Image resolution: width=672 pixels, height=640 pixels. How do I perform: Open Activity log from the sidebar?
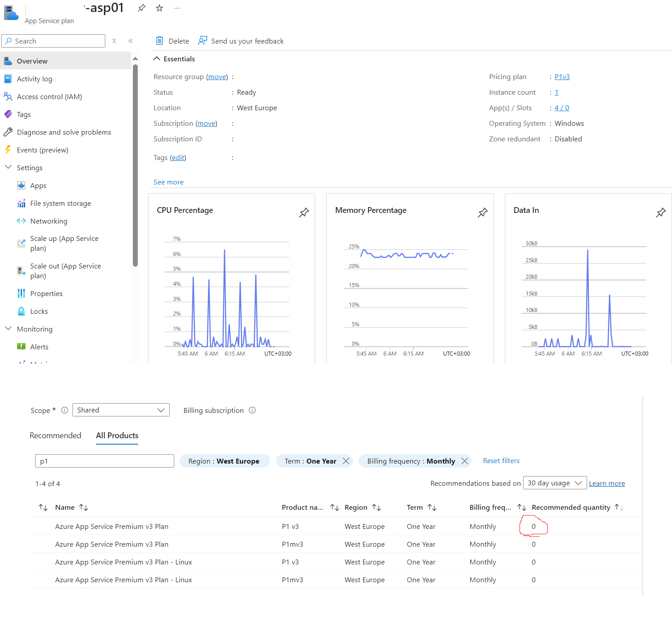click(34, 79)
